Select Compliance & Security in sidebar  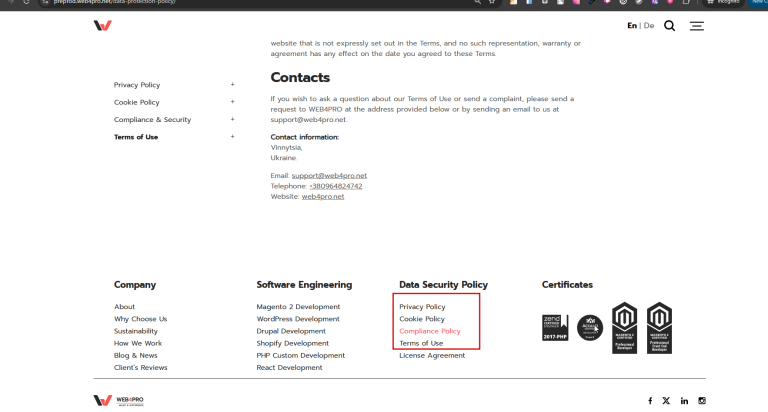tap(152, 120)
